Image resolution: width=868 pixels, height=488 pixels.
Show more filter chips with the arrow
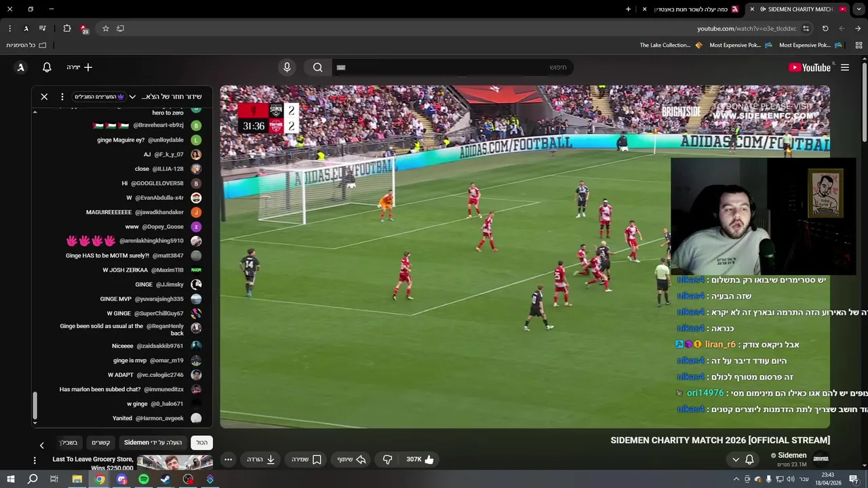tap(41, 445)
